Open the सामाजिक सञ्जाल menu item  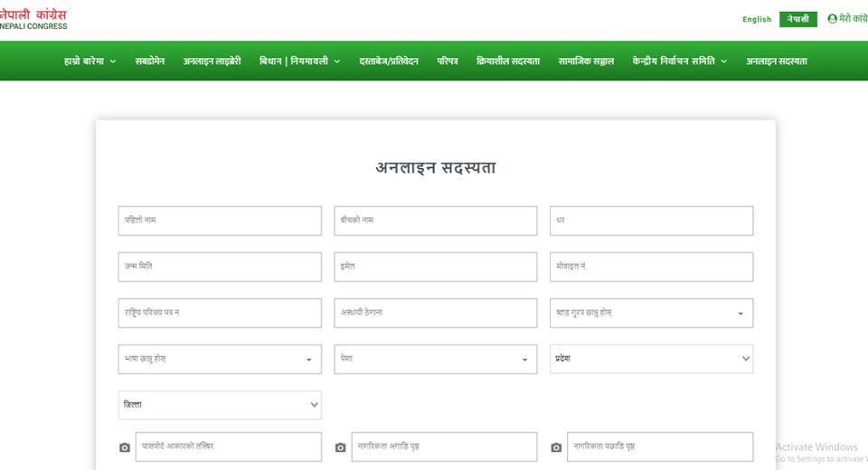click(586, 61)
